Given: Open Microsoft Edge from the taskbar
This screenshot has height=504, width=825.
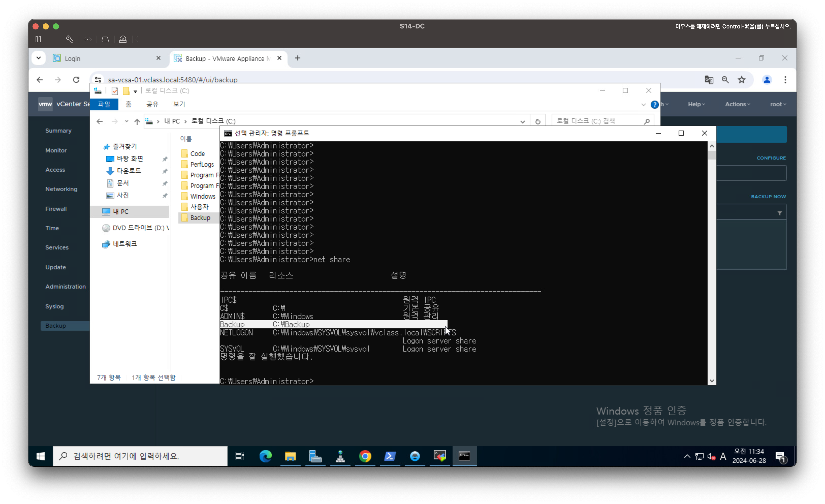Looking at the screenshot, I should (x=265, y=456).
